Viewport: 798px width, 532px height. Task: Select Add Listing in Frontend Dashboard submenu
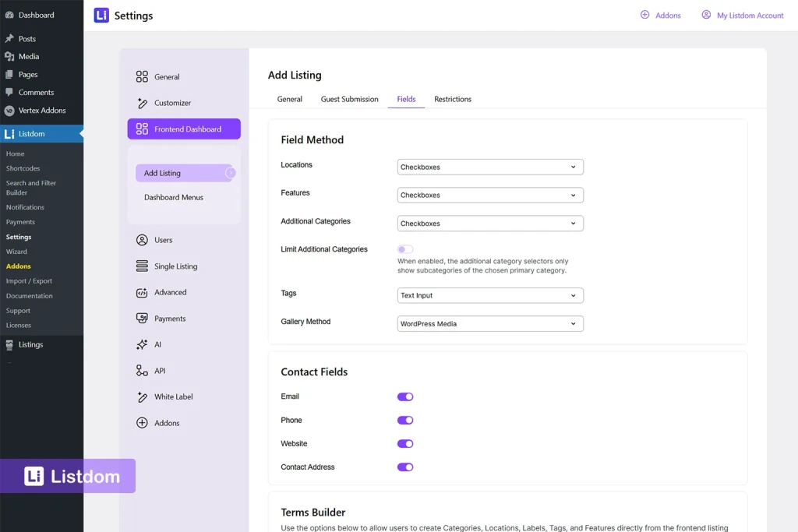coord(185,173)
